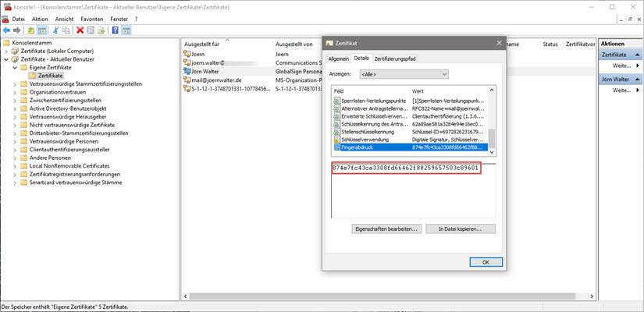Click the Eigenschaften bearbeiten button
This screenshot has height=312, width=644.
[387, 229]
